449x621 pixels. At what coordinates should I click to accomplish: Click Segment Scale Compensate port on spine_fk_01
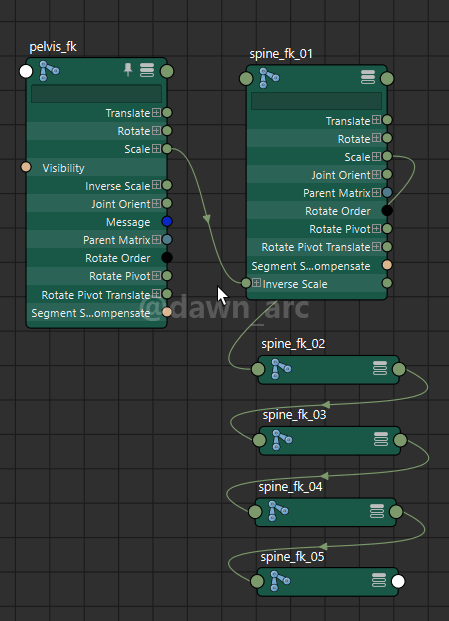(387, 265)
